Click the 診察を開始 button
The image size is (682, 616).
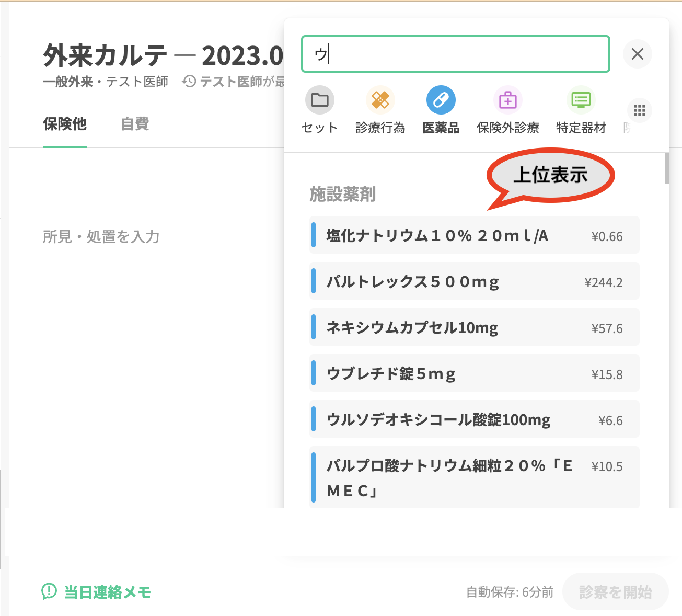coord(615,591)
